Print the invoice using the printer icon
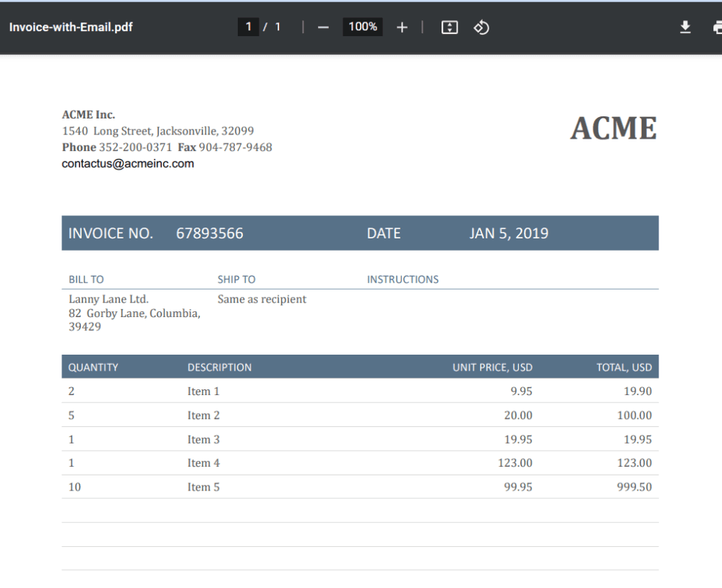Image resolution: width=722 pixels, height=588 pixels. click(x=717, y=27)
